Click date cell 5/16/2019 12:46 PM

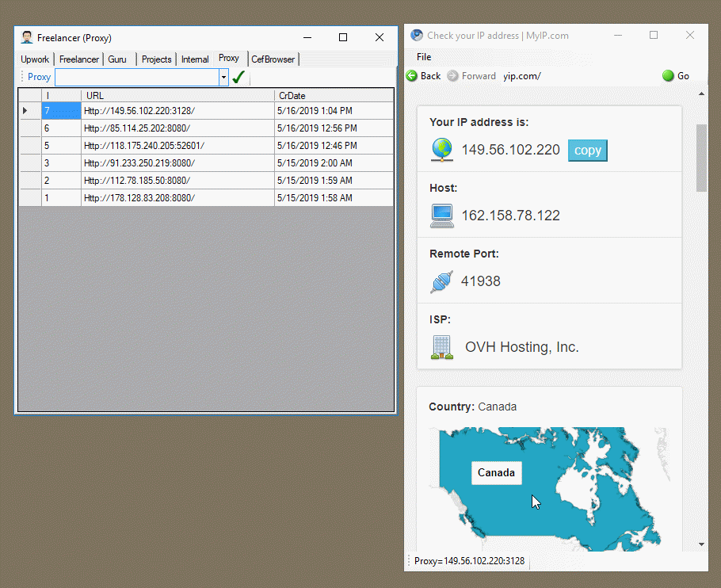pyautogui.click(x=334, y=146)
